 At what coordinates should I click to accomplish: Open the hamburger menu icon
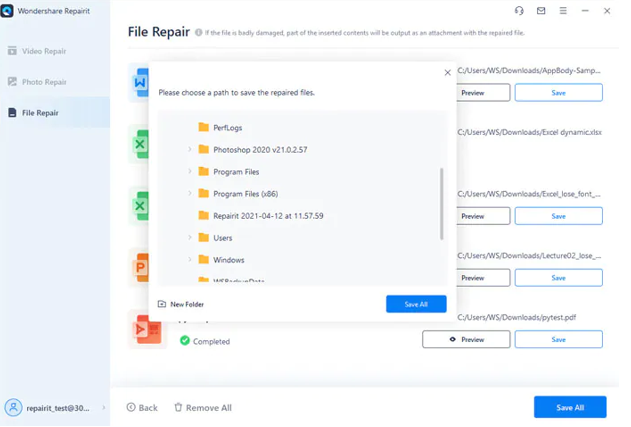click(563, 11)
